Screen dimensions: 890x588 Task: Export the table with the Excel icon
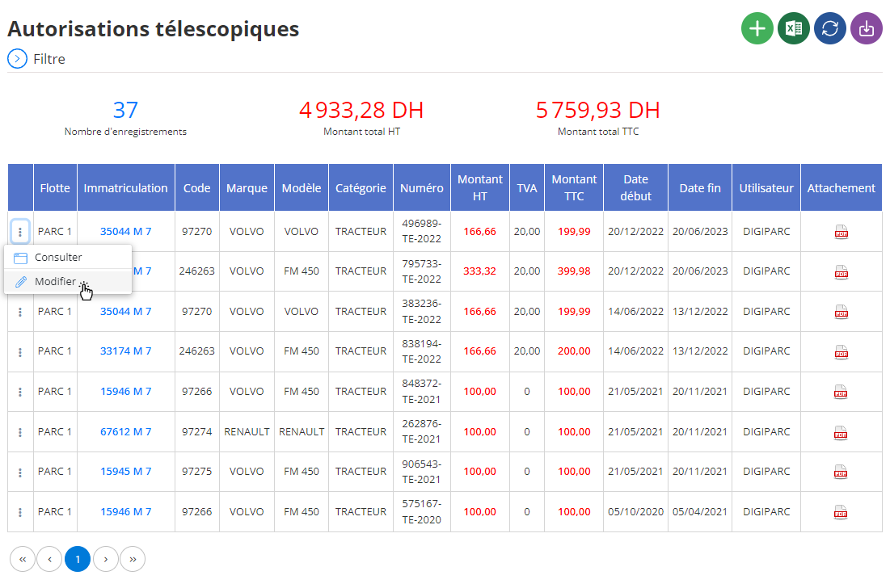794,28
